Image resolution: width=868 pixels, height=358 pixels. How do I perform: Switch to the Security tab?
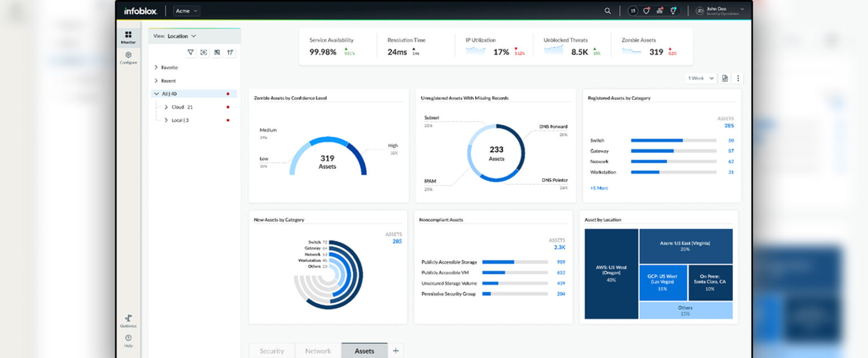point(272,350)
